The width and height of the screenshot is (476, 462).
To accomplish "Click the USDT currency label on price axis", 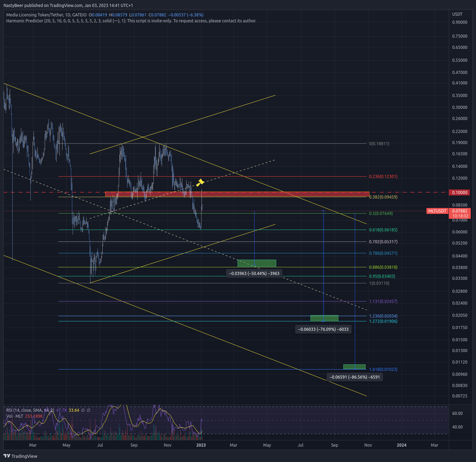I will [x=457, y=14].
